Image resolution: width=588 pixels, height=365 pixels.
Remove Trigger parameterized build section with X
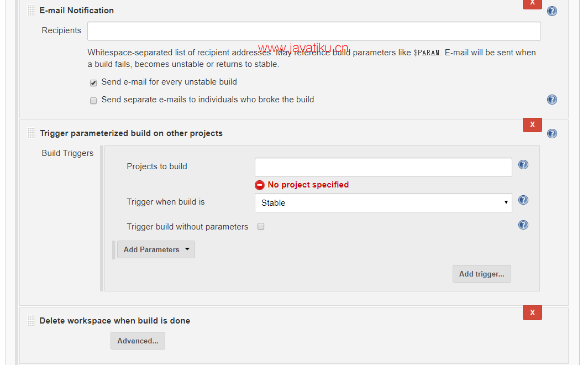[x=532, y=125]
